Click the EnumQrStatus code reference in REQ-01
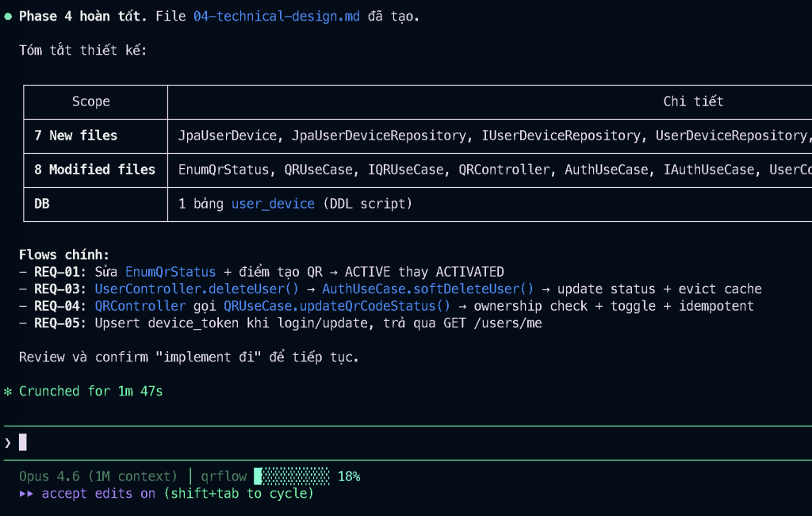 click(x=170, y=272)
